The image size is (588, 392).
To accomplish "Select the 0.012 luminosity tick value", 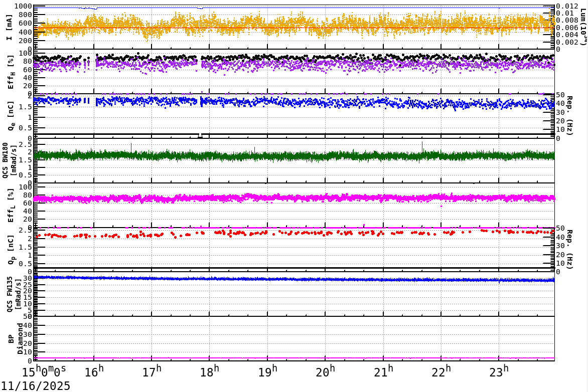I will point(567,6).
